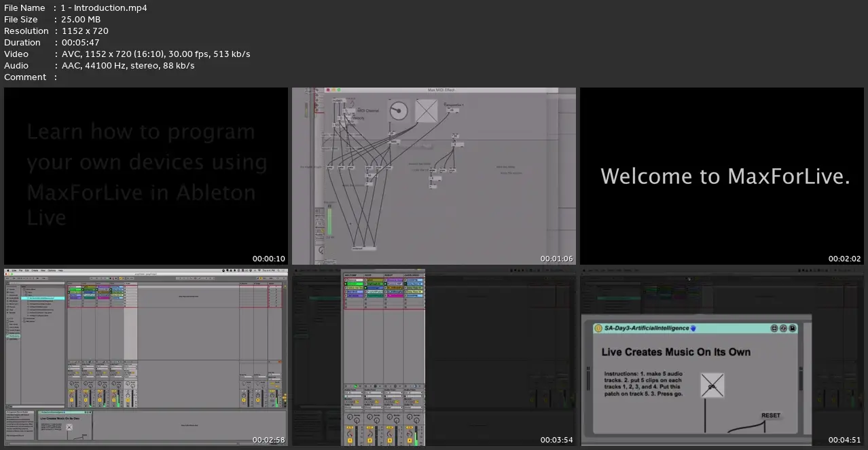Open the Create menu in the 00:02:58 frame
Image resolution: width=868 pixels, height=450 pixels.
coord(34,270)
